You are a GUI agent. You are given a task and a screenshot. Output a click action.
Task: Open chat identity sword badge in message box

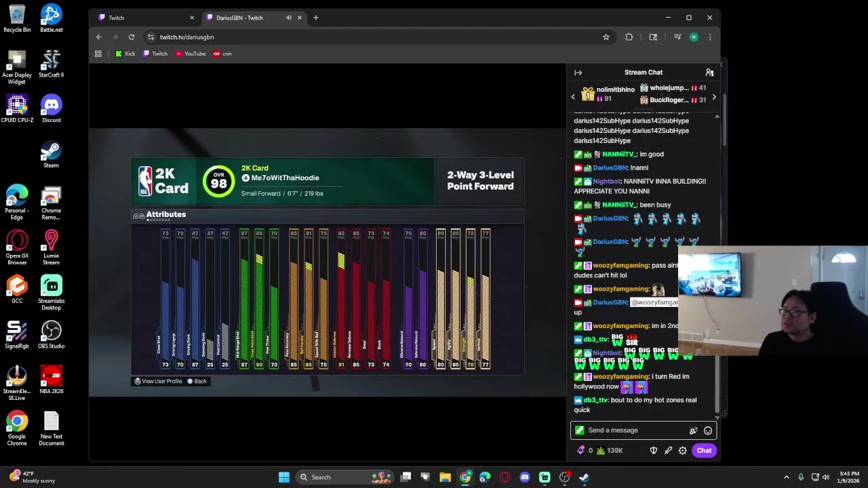click(579, 430)
